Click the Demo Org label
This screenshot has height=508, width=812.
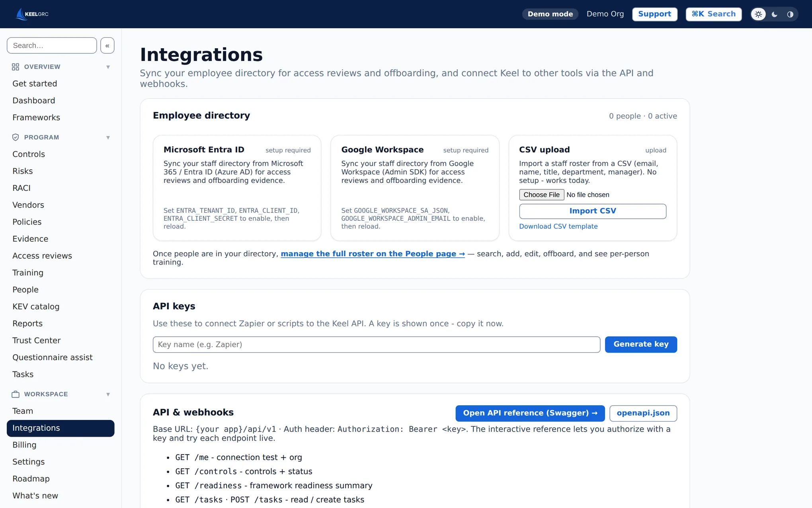pyautogui.click(x=605, y=14)
